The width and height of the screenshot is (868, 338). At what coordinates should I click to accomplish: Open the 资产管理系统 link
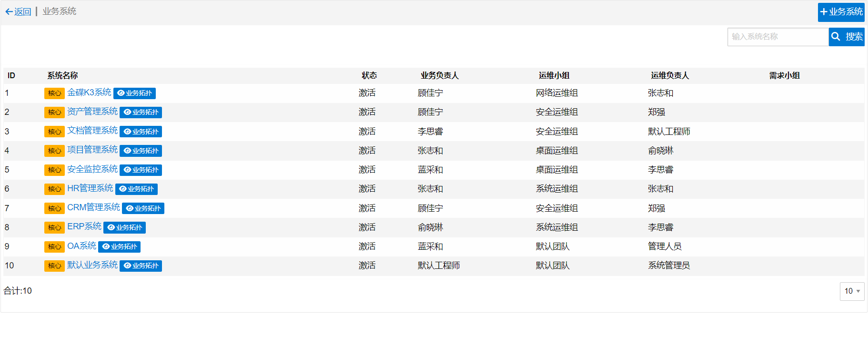pyautogui.click(x=92, y=112)
